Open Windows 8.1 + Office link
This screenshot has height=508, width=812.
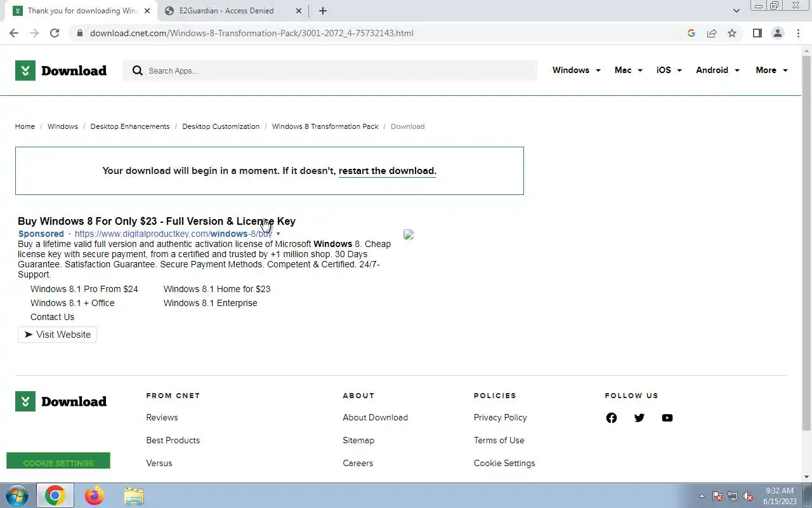coord(72,303)
